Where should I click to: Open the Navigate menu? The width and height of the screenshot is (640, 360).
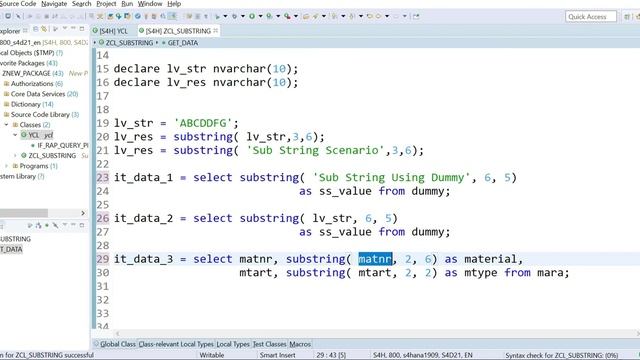(x=54, y=4)
